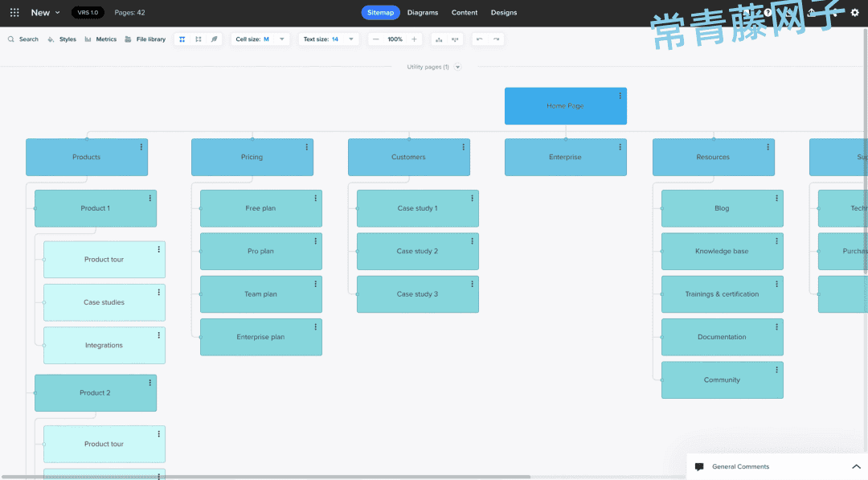Image resolution: width=868 pixels, height=480 pixels.
Task: Open the Resources card three-dot menu
Action: point(768,147)
